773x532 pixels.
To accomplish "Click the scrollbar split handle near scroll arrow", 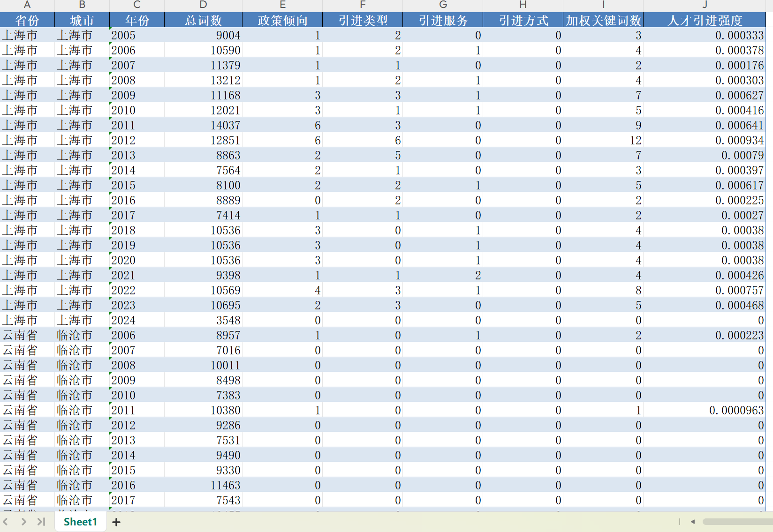I will tap(679, 522).
